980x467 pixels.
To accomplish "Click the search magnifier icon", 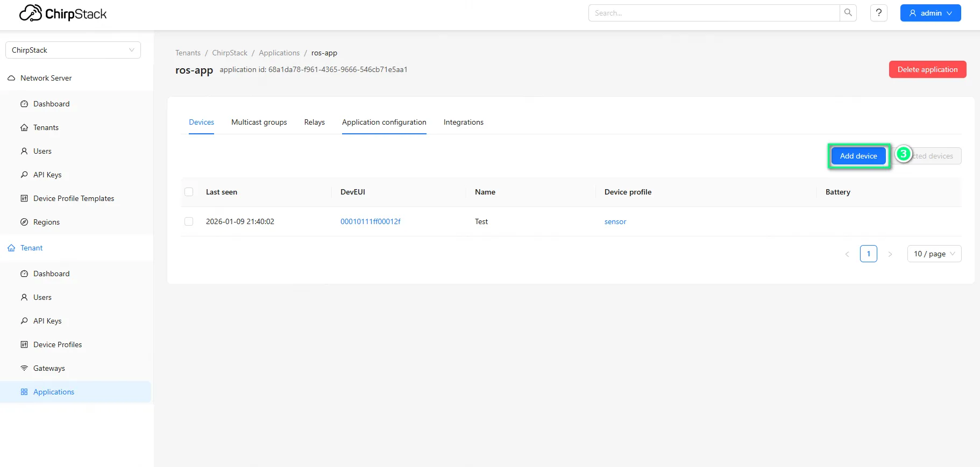I will (848, 13).
